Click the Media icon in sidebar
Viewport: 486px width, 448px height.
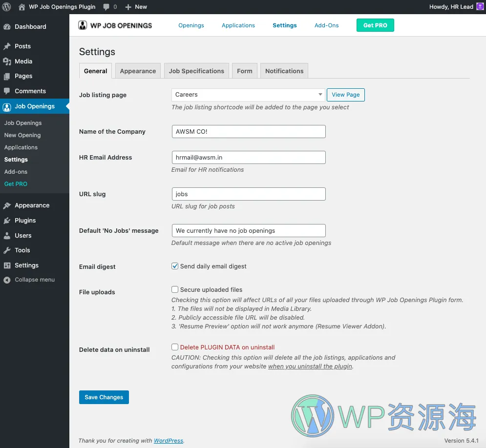click(7, 61)
